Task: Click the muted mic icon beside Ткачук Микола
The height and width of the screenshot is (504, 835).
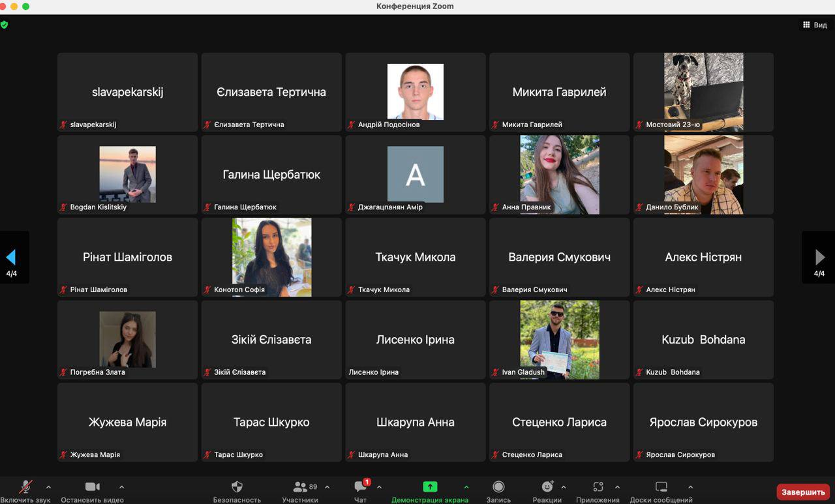Action: click(x=352, y=289)
